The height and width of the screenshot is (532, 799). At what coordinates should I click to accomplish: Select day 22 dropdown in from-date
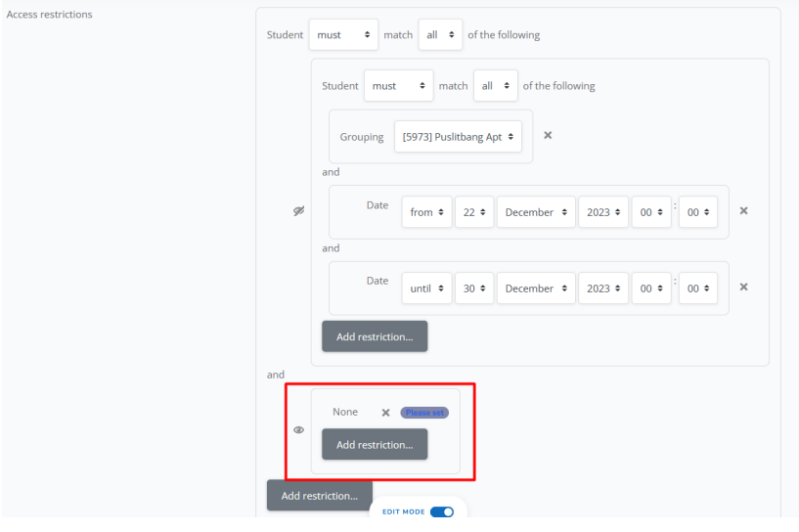[474, 212]
